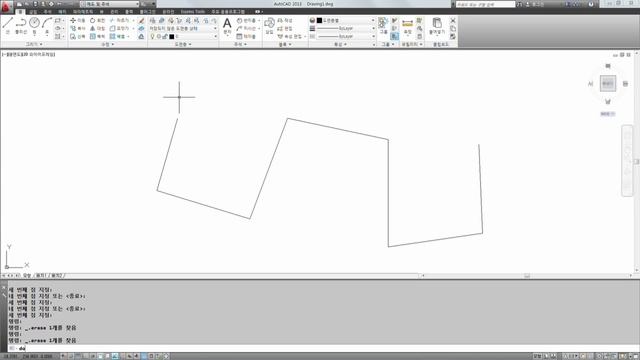Viewport: 640px width, 360px height.
Task: Click the Mirror tool in Modify panel
Action: [x=97, y=29]
